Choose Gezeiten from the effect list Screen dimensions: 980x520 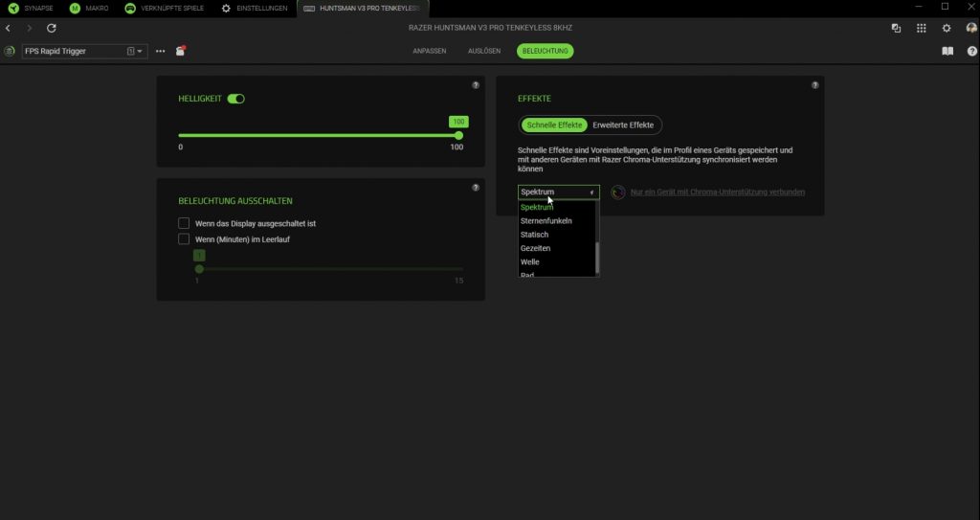(557, 248)
